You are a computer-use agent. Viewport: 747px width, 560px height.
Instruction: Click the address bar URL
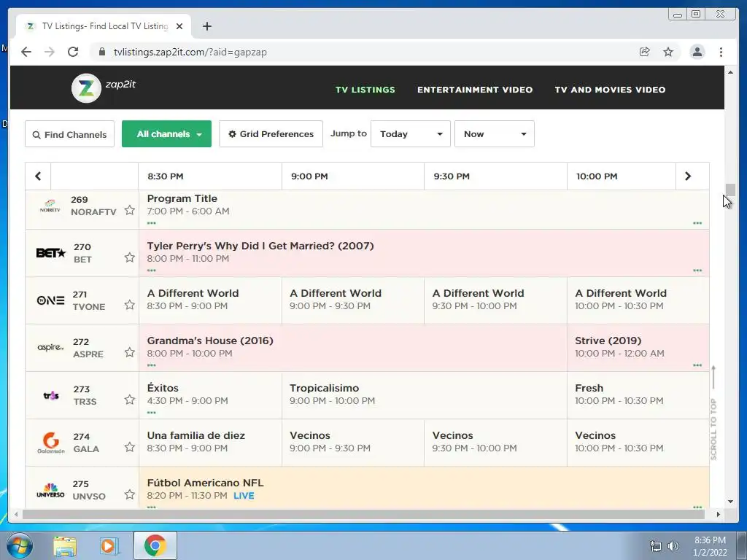point(190,52)
